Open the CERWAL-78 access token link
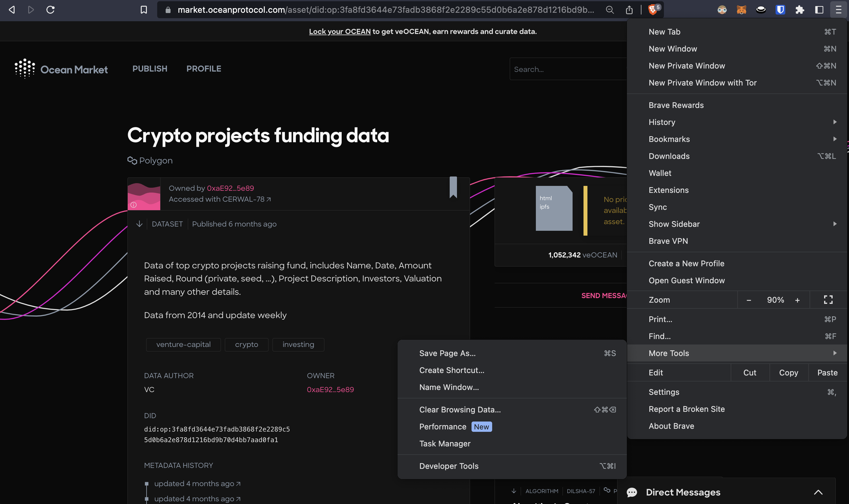Image resolution: width=849 pixels, height=504 pixels. coord(246,199)
